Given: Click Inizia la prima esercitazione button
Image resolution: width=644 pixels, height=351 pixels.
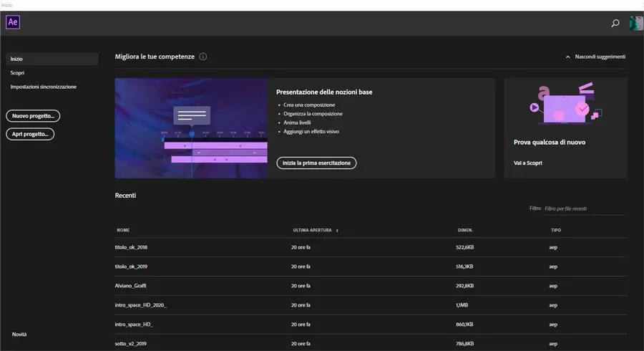Looking at the screenshot, I should point(316,163).
